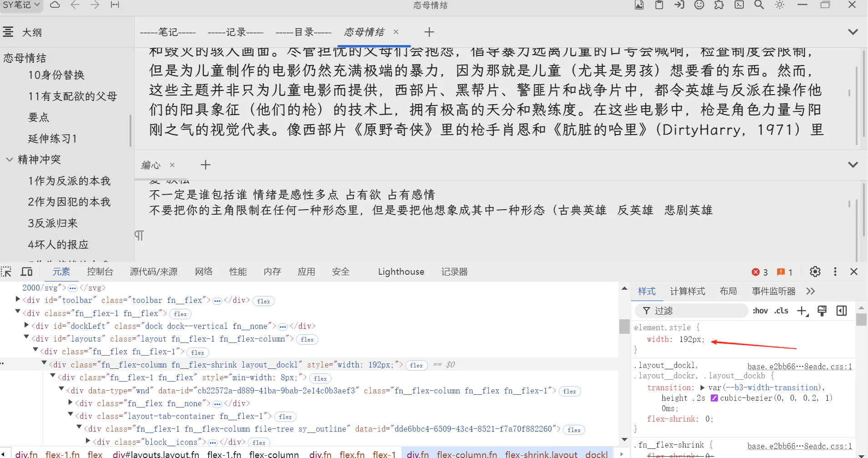This screenshot has width=868, height=458.
Task: Click the orange issue count badge
Action: (x=785, y=272)
